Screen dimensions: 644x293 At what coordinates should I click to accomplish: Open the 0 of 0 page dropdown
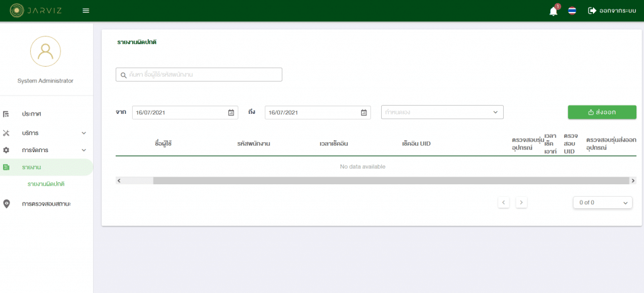click(602, 202)
